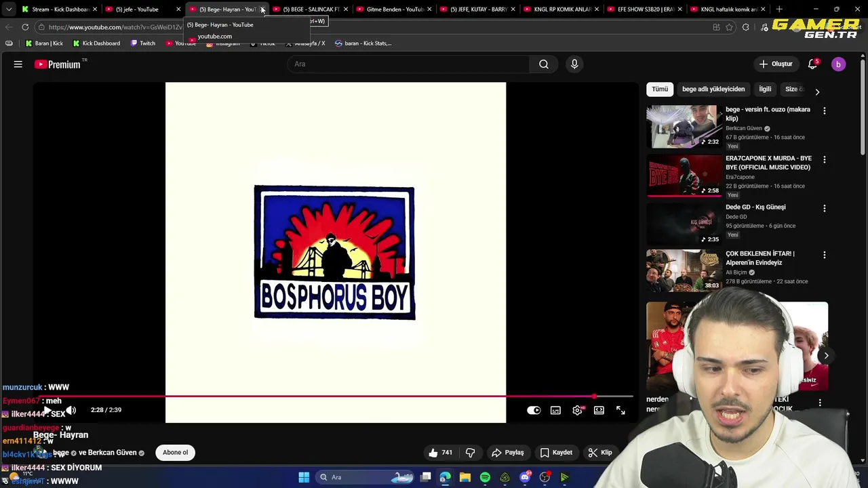Viewport: 868px width, 488px height.
Task: Select the bege adlı yükleyiciden chip
Action: [713, 89]
